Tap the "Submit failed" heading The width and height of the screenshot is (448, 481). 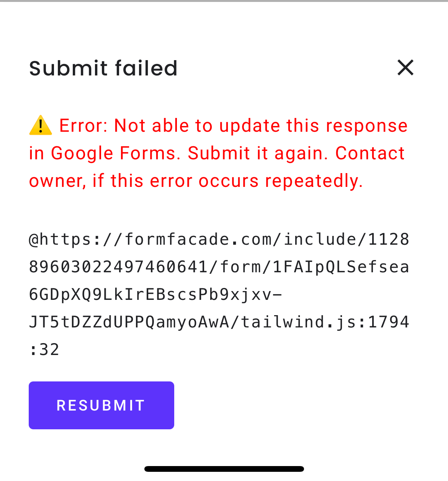103,69
